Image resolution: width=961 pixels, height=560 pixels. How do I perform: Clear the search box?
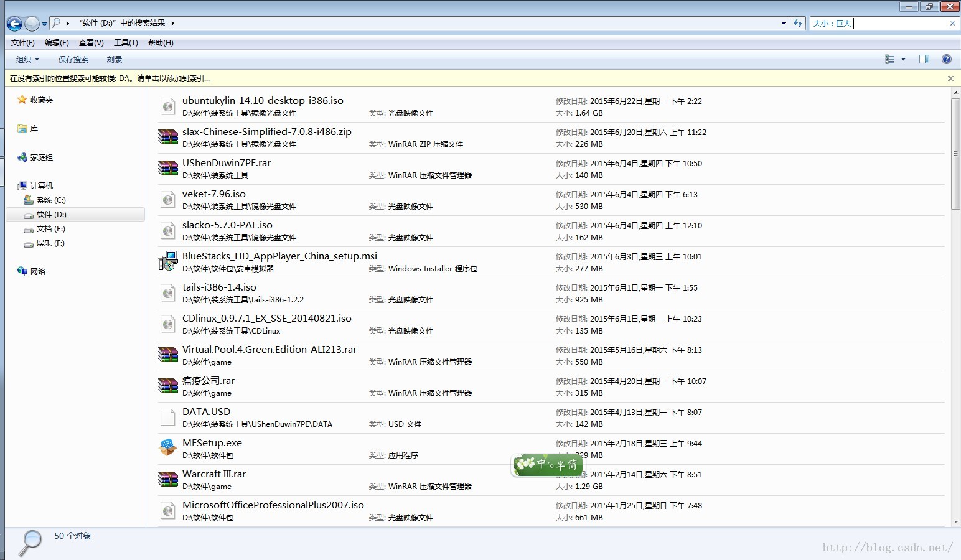pos(952,24)
